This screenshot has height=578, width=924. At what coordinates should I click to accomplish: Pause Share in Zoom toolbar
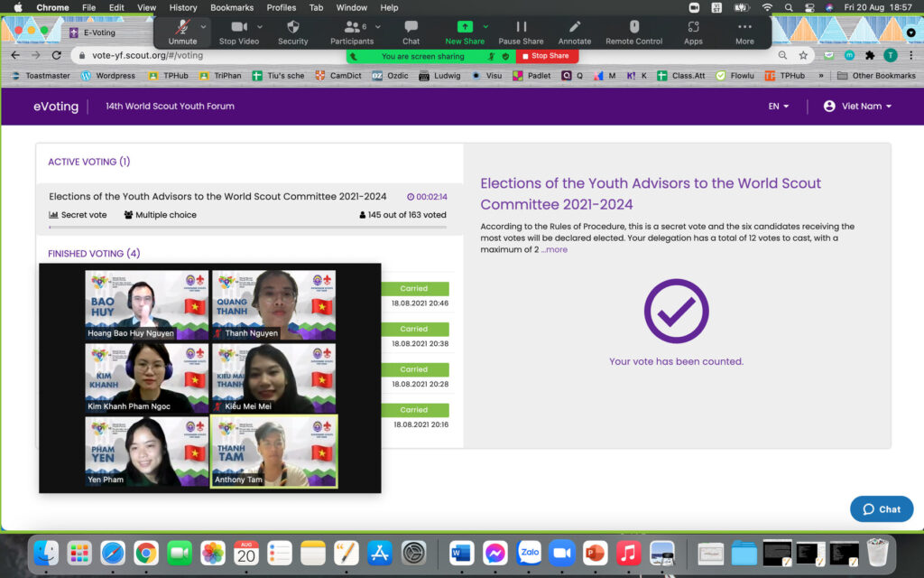(x=521, y=27)
